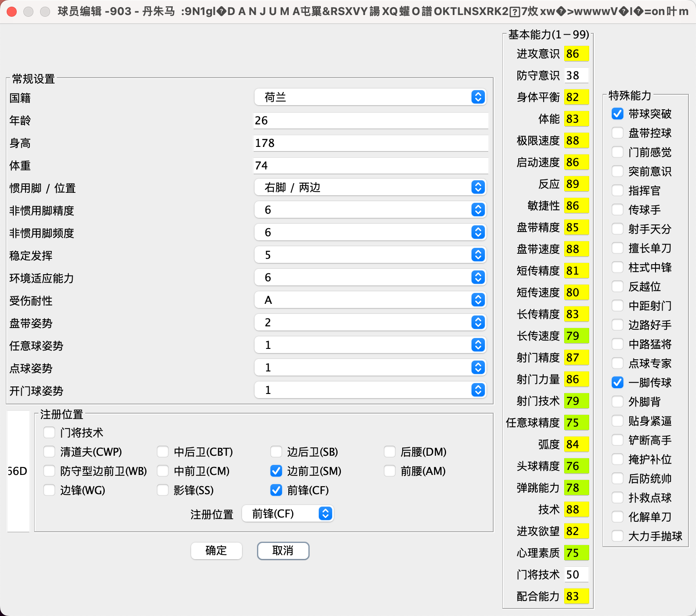Enable the 射手天分 special ability

618,229
